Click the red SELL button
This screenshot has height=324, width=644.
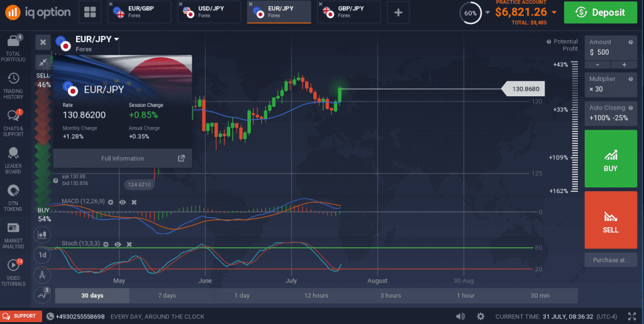[611, 220]
